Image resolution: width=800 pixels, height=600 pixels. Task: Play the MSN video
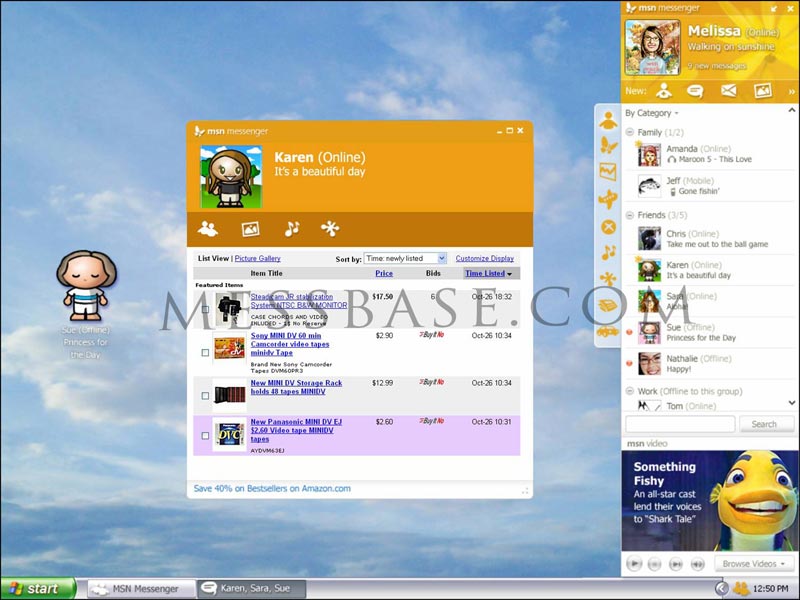634,564
